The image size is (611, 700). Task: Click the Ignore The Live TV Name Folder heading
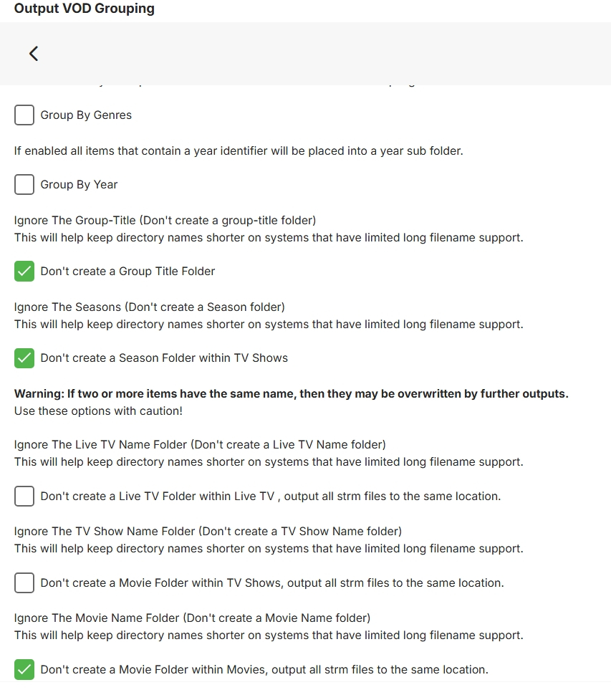point(201,444)
